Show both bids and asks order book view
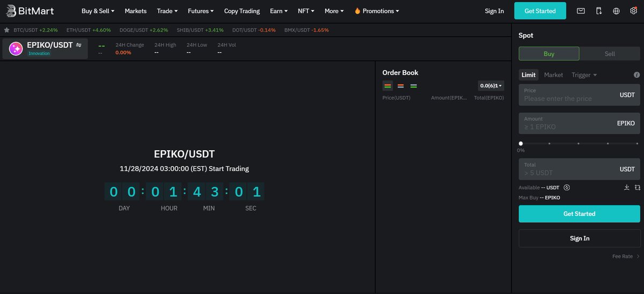 point(387,86)
